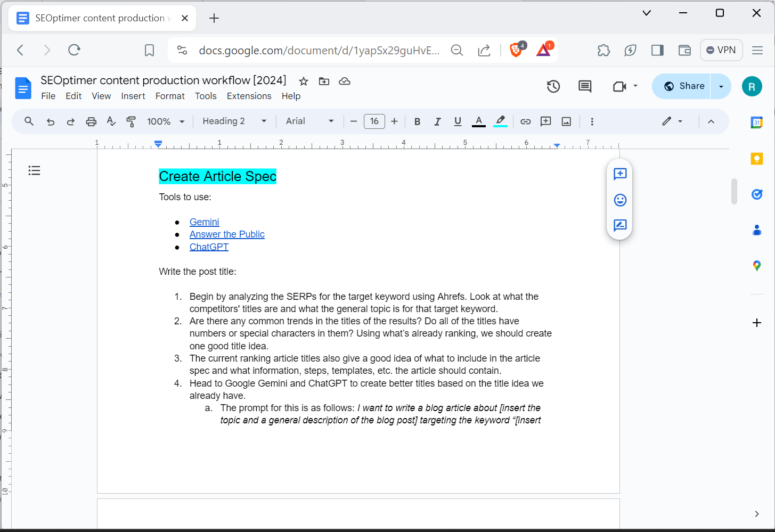Viewport: 775px width, 532px height.
Task: Open the 100% zoom level dropdown
Action: pos(166,121)
